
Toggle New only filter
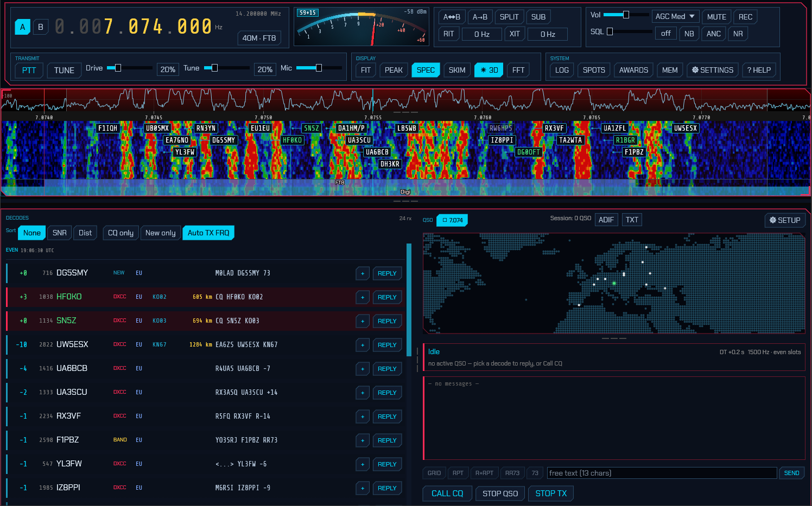click(x=160, y=233)
